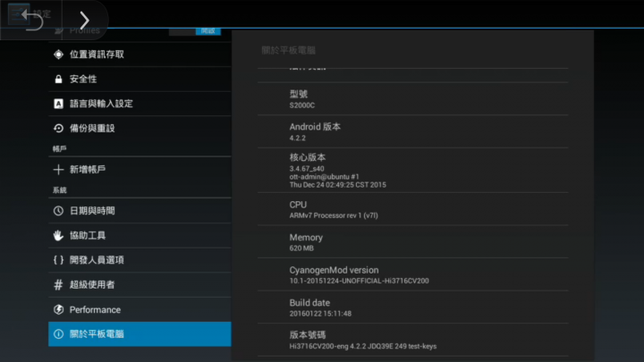Click the CyanogenMod version row

coord(412,274)
